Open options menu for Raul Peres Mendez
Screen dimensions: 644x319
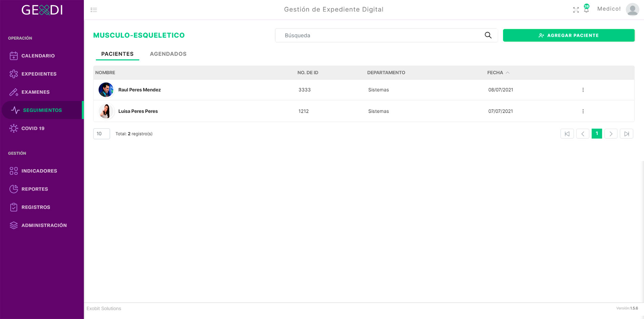[x=583, y=90]
